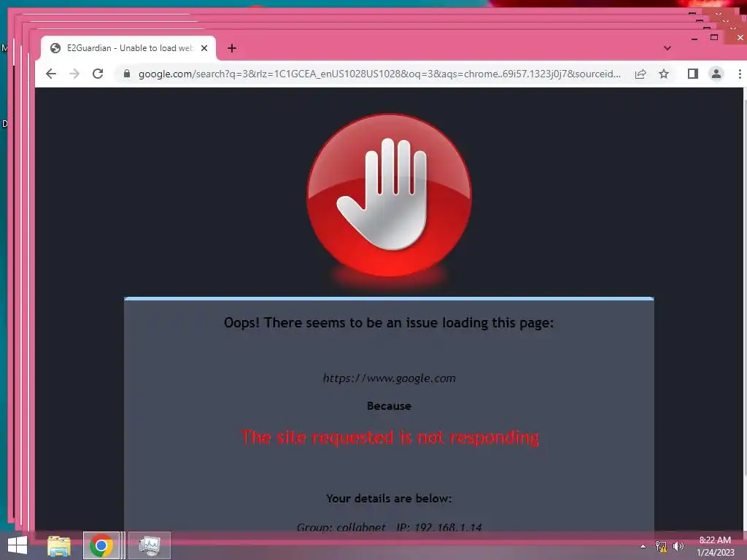View site information via lock icon
The height and width of the screenshot is (560, 747).
pyautogui.click(x=127, y=74)
